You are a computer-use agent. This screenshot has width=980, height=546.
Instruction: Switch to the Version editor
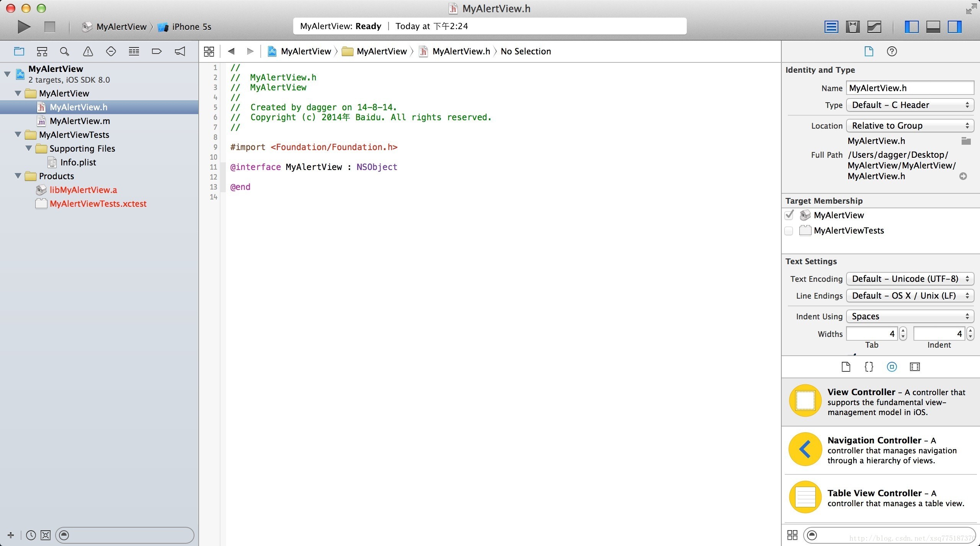[874, 27]
